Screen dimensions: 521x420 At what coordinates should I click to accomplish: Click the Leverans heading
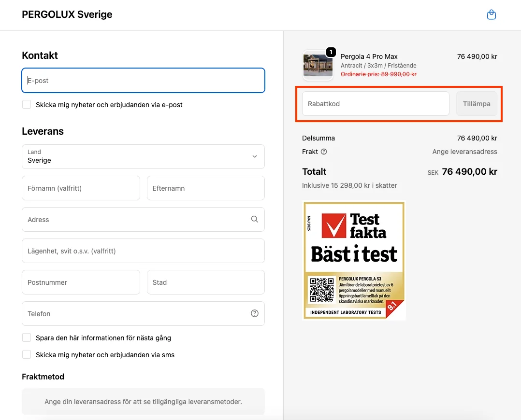tap(43, 131)
